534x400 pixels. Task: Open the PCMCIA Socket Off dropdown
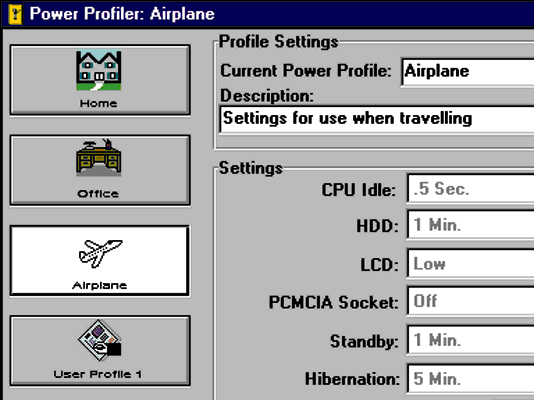pos(470,301)
